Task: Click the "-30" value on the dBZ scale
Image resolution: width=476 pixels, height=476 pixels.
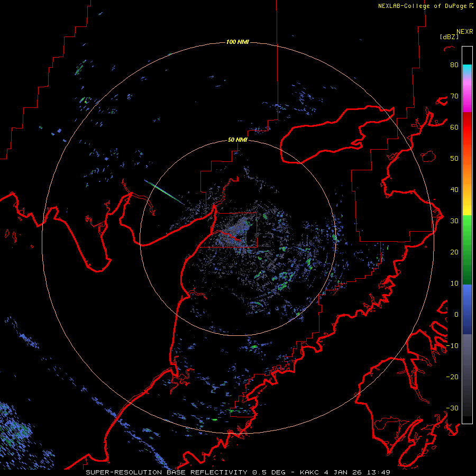Action: click(452, 408)
